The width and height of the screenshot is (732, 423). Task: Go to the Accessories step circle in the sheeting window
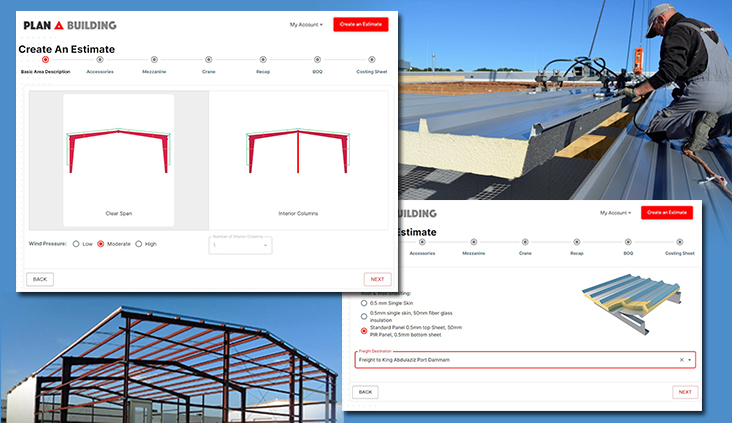pos(422,242)
